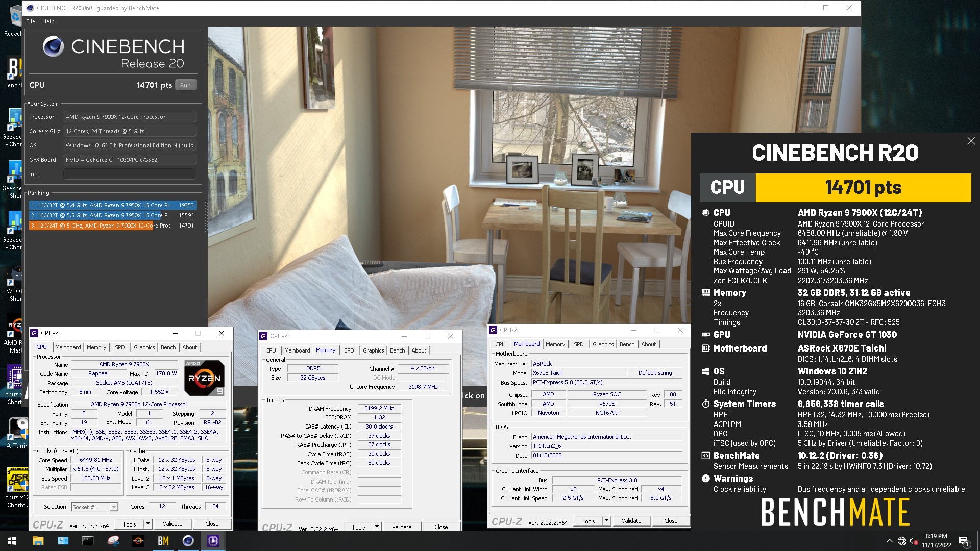
Task: Switch to CPU-Z via taskbar icon
Action: [x=213, y=540]
